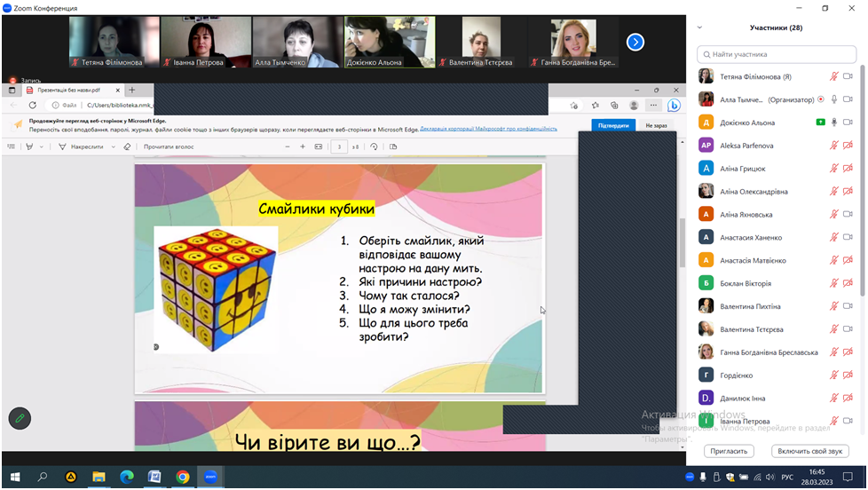868x490 pixels.
Task: Show next page of video participants
Action: 635,42
